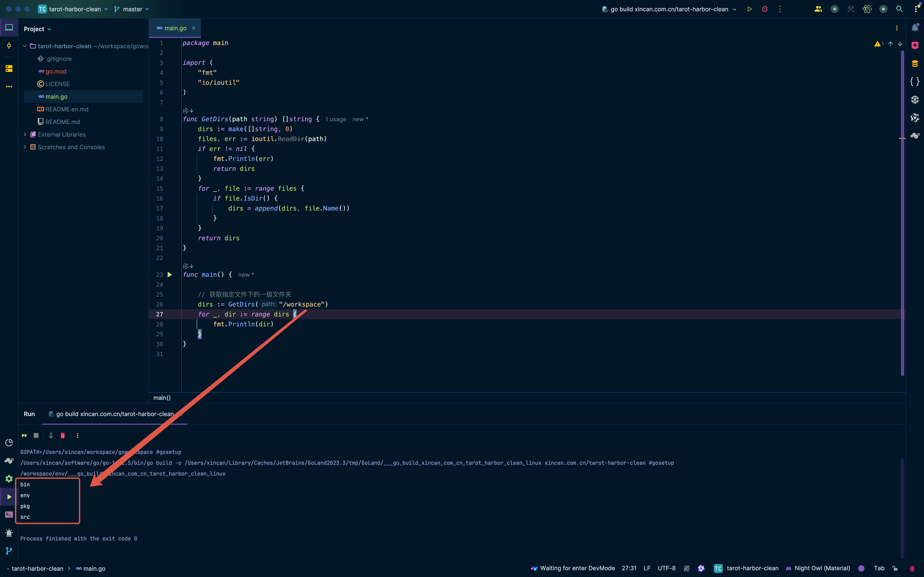
Task: Expand the External Libraries node
Action: tap(25, 134)
